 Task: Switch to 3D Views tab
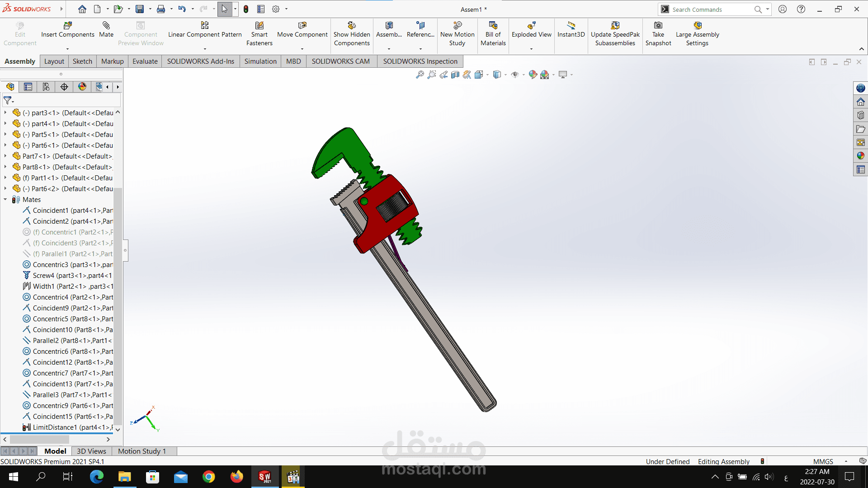coord(91,451)
